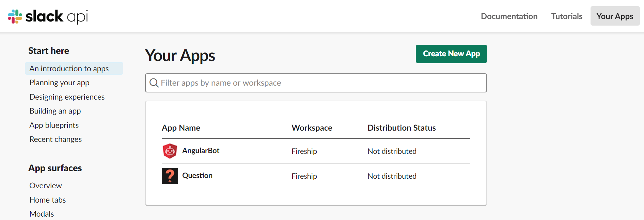Screen dimensions: 644x220
Task: Select the Your Apps tab
Action: [614, 16]
